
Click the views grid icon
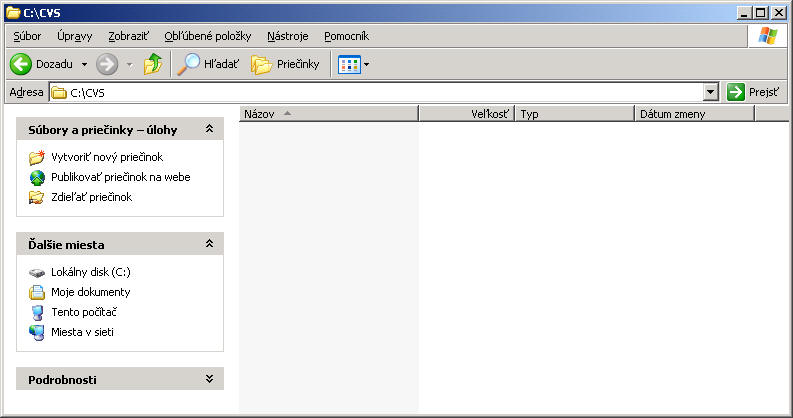coord(349,64)
